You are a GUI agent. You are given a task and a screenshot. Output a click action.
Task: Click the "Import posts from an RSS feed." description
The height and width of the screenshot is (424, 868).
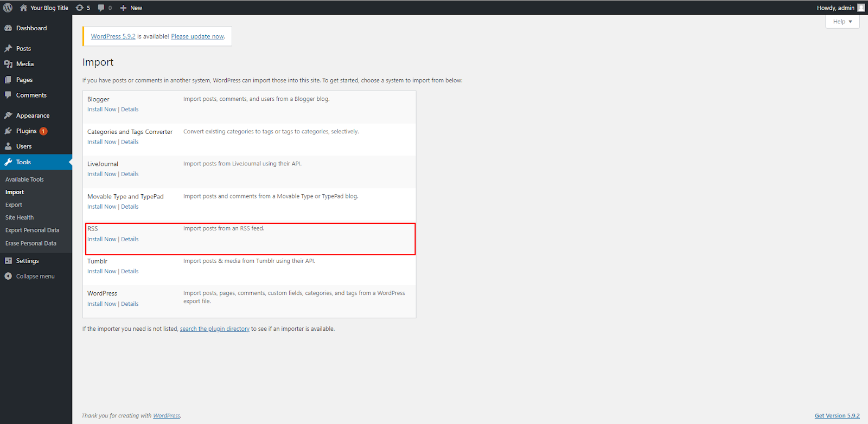click(224, 228)
